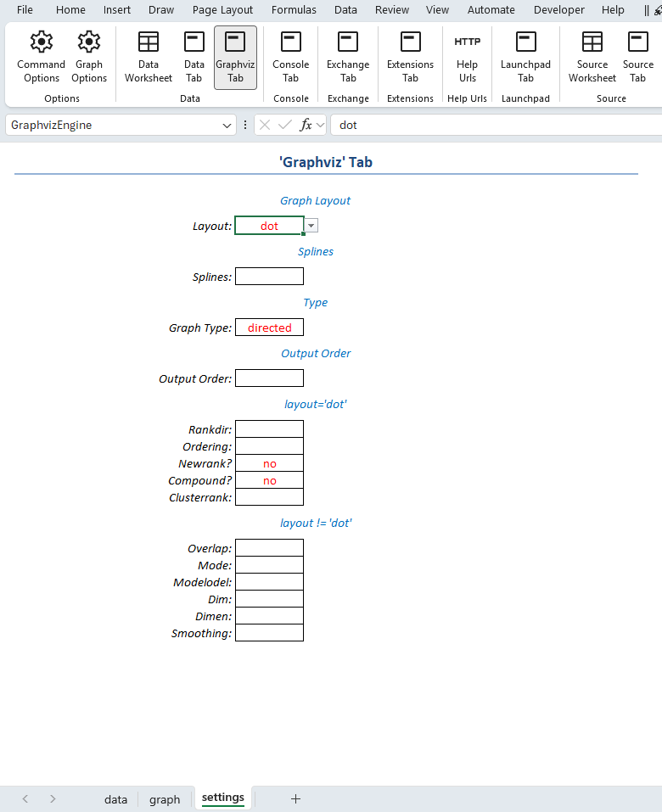This screenshot has width=662, height=812.
Task: Select the Compound? cell showing no
Action: [x=269, y=480]
